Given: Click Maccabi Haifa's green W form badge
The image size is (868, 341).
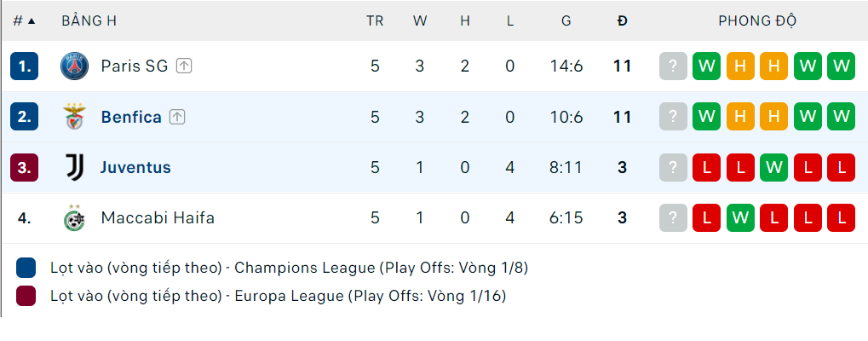Looking at the screenshot, I should click(x=740, y=218).
